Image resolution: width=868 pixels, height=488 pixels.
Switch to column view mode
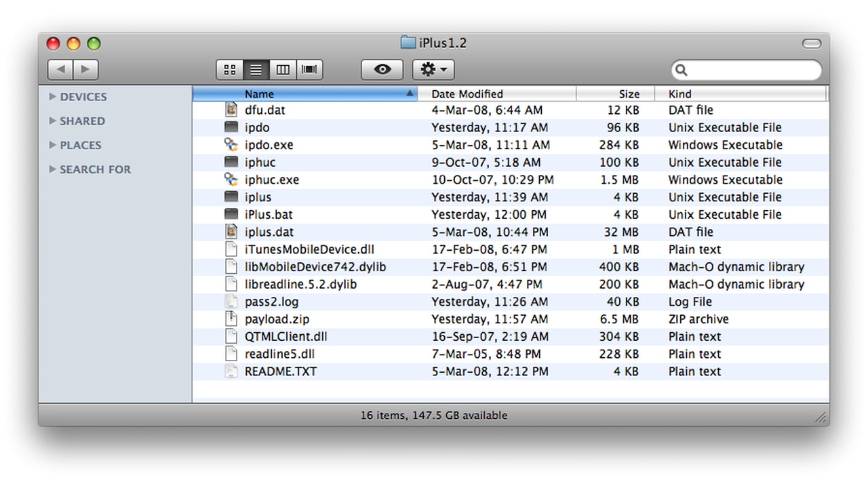(x=283, y=69)
